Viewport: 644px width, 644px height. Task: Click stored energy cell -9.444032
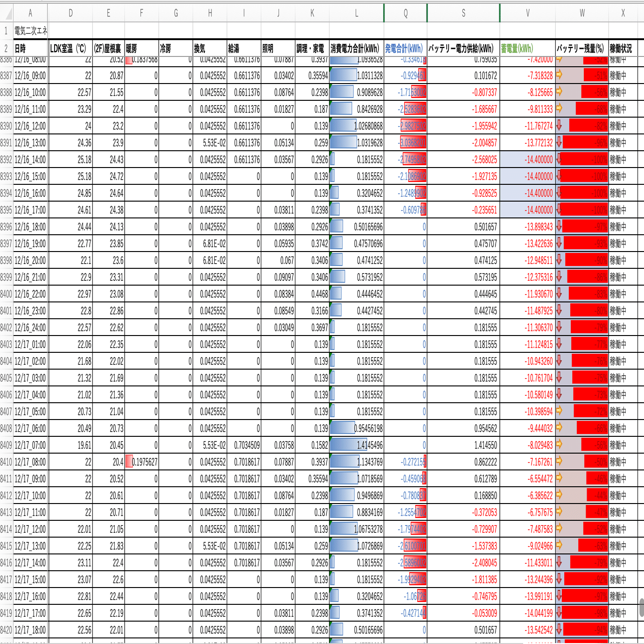click(528, 428)
